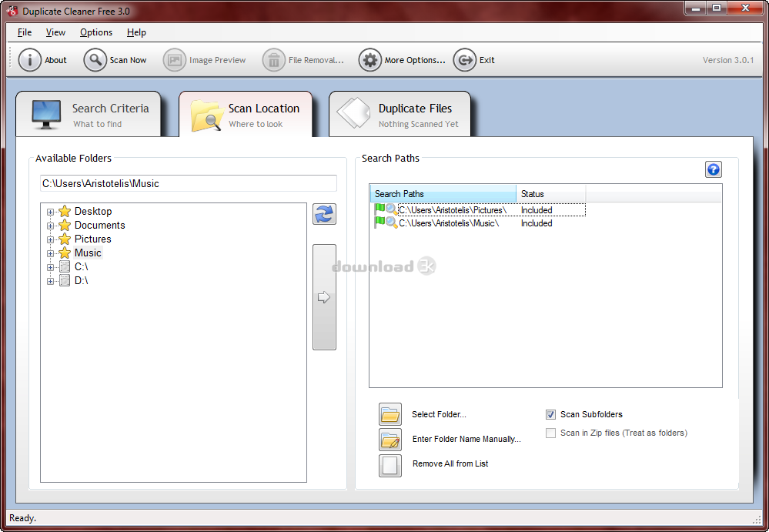Screen dimensions: 769x532
Task: Click Included status of Pictures path
Action: point(537,210)
